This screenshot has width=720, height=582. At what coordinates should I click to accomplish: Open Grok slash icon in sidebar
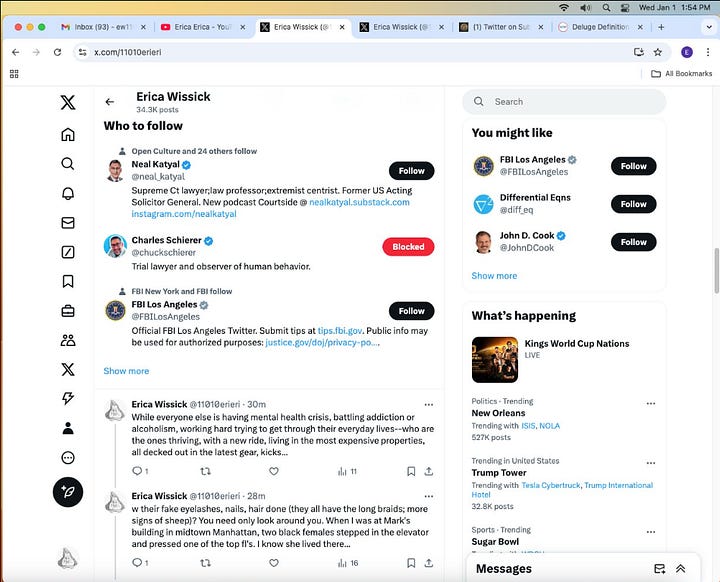[68, 252]
